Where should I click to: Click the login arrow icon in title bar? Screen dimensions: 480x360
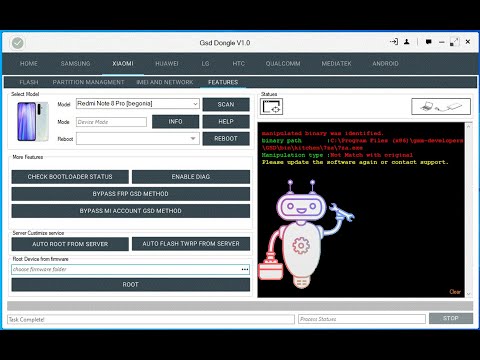[394, 42]
